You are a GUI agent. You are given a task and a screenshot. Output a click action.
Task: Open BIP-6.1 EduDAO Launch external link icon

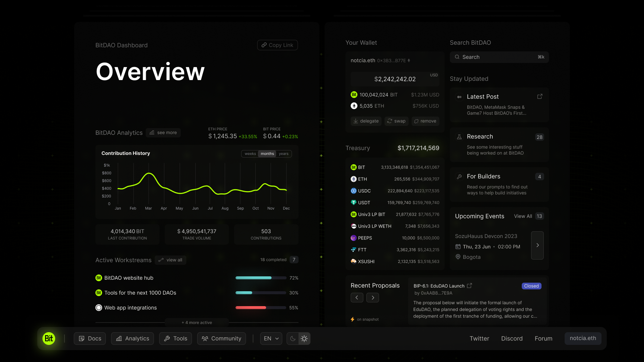pyautogui.click(x=470, y=286)
